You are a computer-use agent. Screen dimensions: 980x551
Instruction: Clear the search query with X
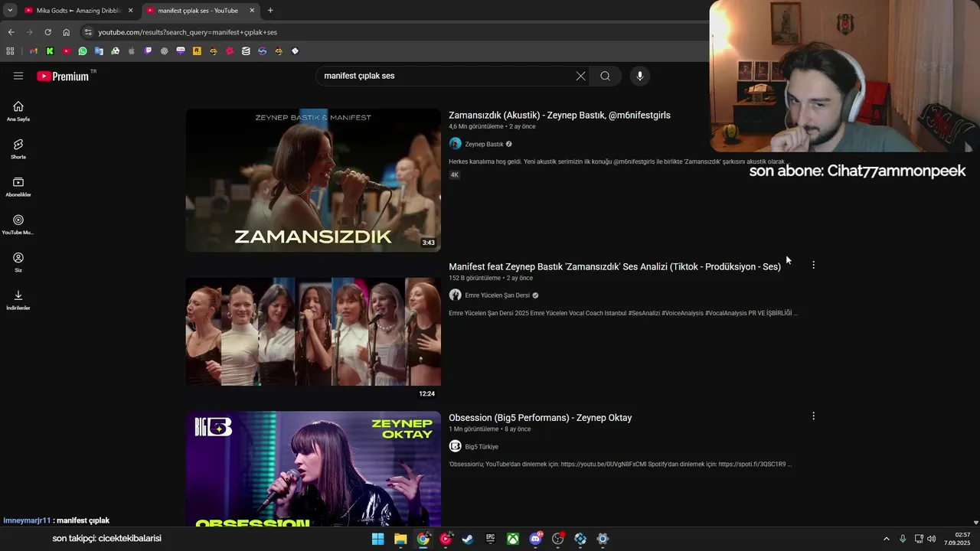(580, 76)
